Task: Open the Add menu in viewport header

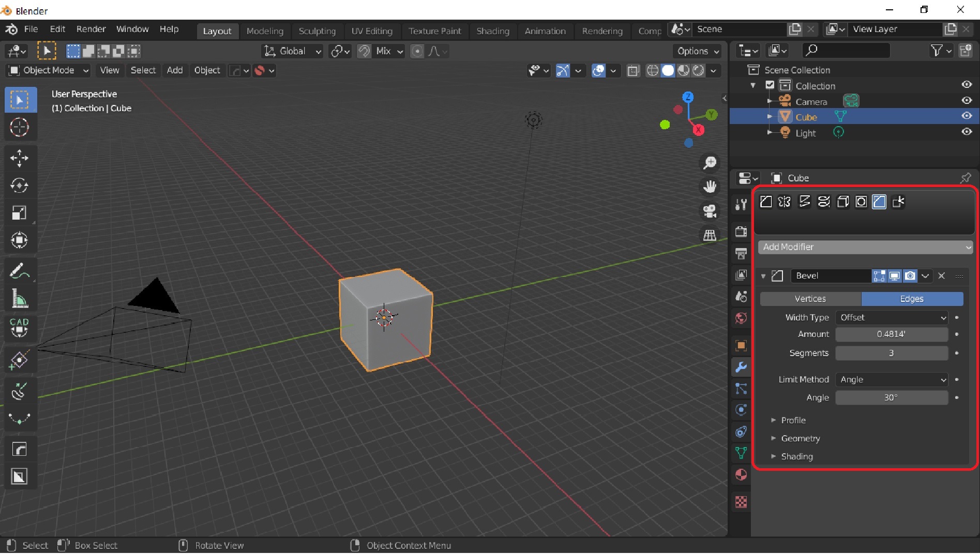Action: click(174, 70)
